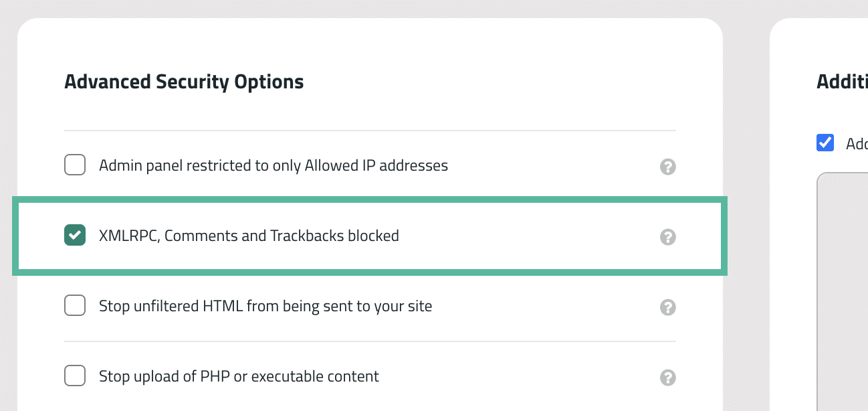868x411 pixels.
Task: Enable Stop unfiltered HTML from being sent
Action: (x=75, y=305)
